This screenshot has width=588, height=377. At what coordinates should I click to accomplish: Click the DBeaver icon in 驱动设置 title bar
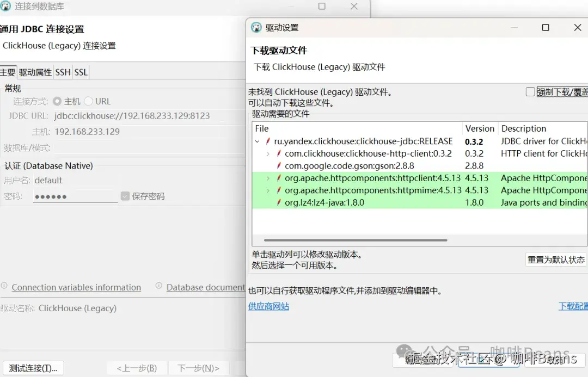[x=256, y=27]
